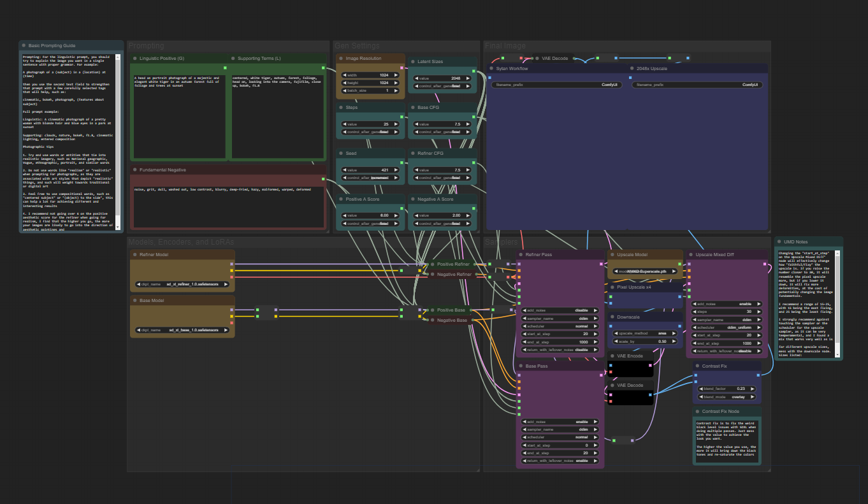
Task: Click the Fundamental Negative prompt text area
Action: click(x=228, y=206)
